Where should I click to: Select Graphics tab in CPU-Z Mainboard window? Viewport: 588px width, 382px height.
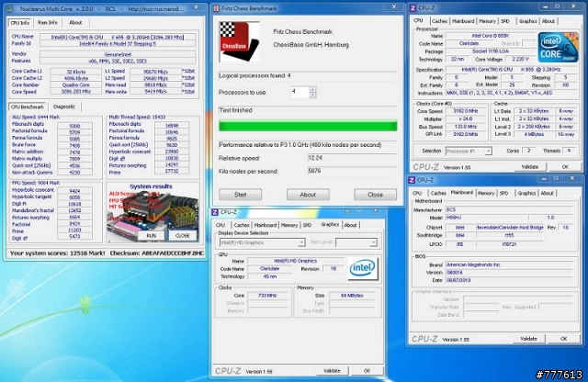(x=526, y=193)
